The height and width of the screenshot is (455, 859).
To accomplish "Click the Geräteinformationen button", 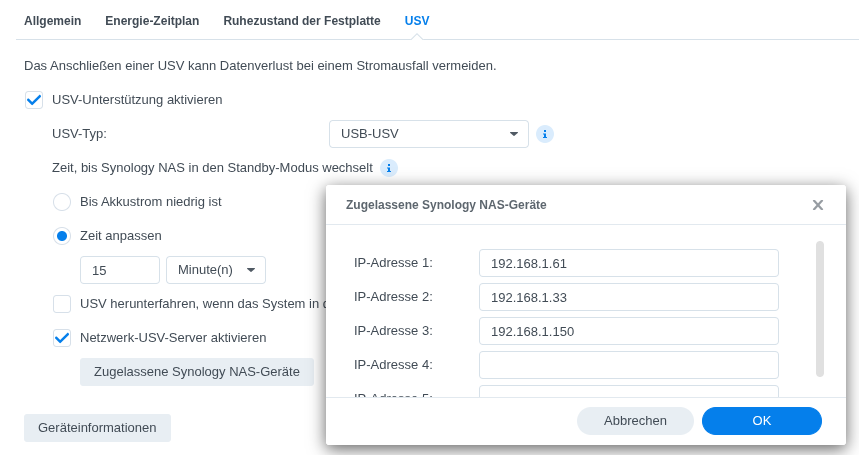I will click(98, 428).
